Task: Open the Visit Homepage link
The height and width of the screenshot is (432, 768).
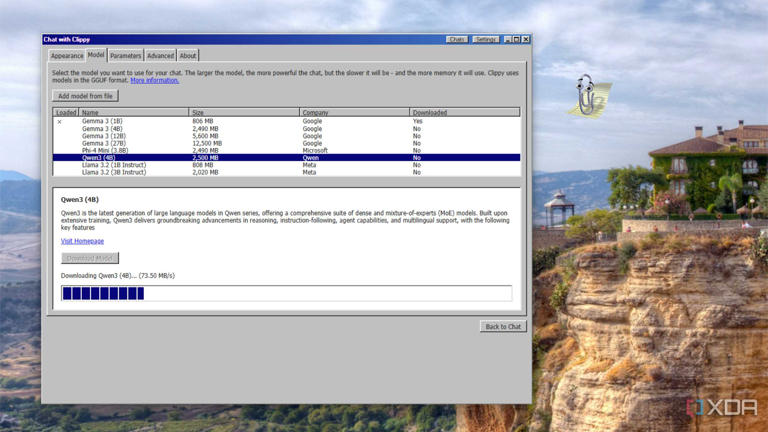Action: [x=82, y=241]
